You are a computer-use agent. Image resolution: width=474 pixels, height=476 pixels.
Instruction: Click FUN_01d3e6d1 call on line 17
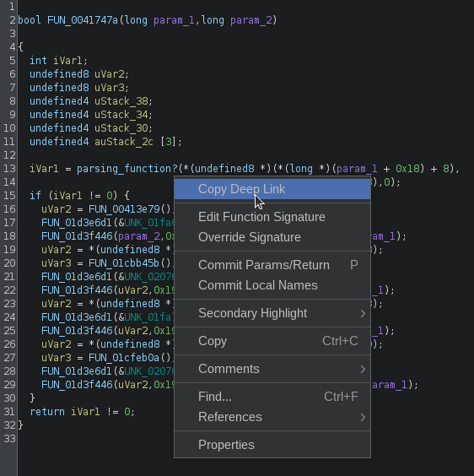[x=77, y=223]
